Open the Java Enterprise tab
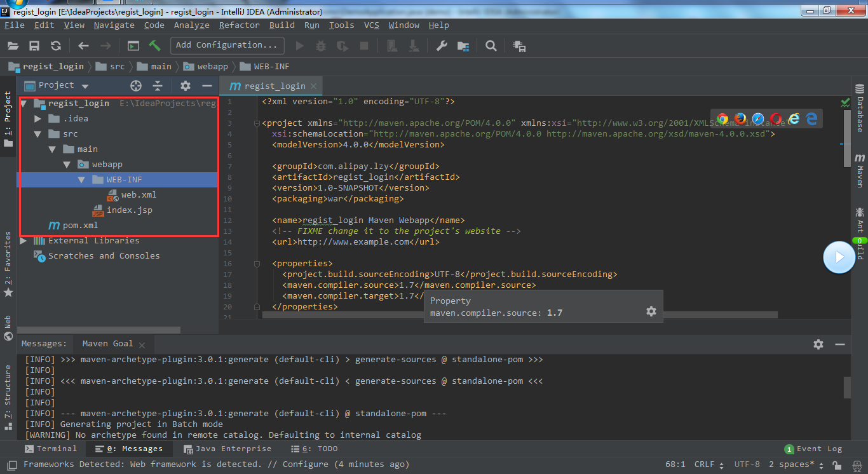The image size is (868, 474). [227, 449]
